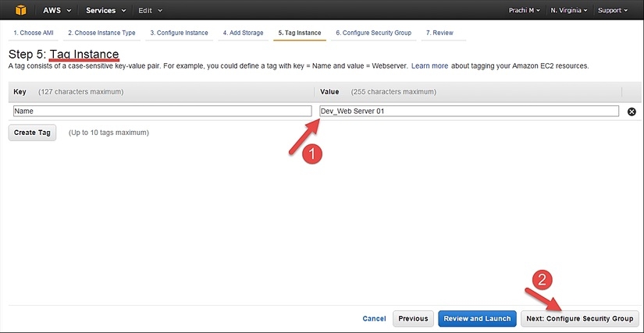The height and width of the screenshot is (333, 644).
Task: Click the '(Up to 10 tags maximum)' text
Action: (109, 133)
